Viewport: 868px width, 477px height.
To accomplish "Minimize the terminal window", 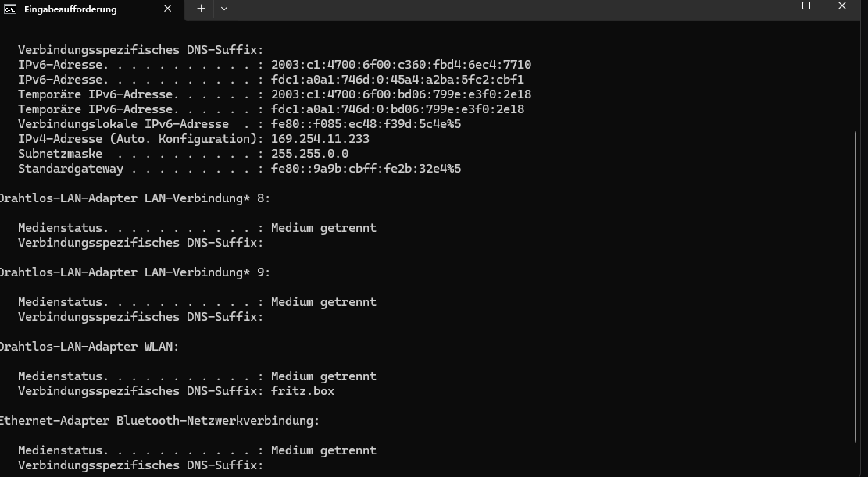I will (x=770, y=6).
